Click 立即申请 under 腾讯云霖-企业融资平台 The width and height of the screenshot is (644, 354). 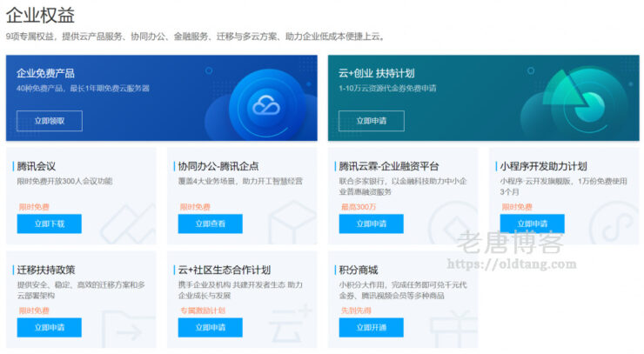(x=372, y=224)
